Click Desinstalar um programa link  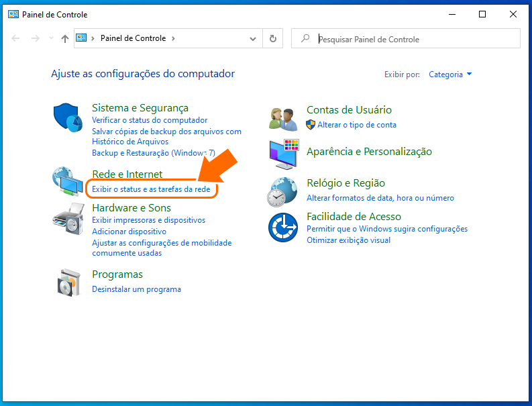(136, 289)
